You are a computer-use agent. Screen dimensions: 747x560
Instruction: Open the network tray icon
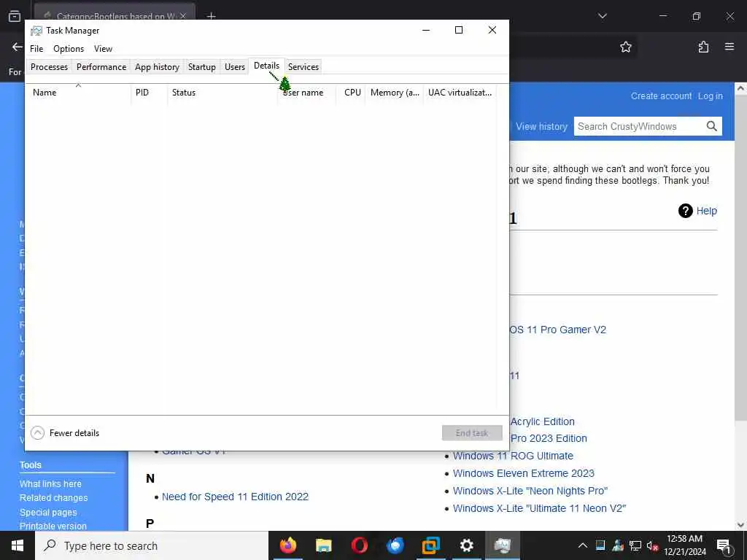pos(635,545)
